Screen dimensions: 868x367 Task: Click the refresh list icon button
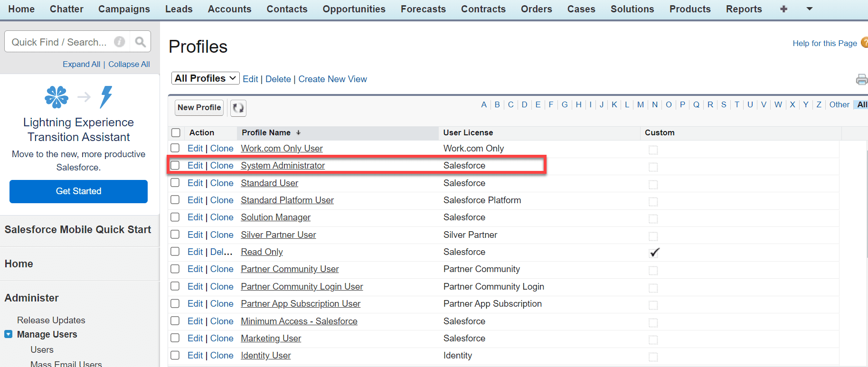coord(238,108)
